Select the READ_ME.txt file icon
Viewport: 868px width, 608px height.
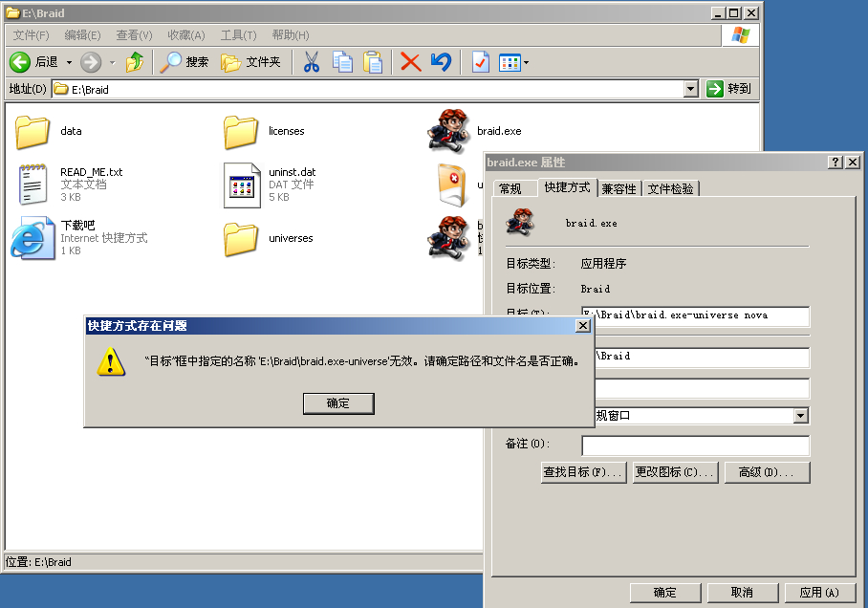[x=32, y=185]
